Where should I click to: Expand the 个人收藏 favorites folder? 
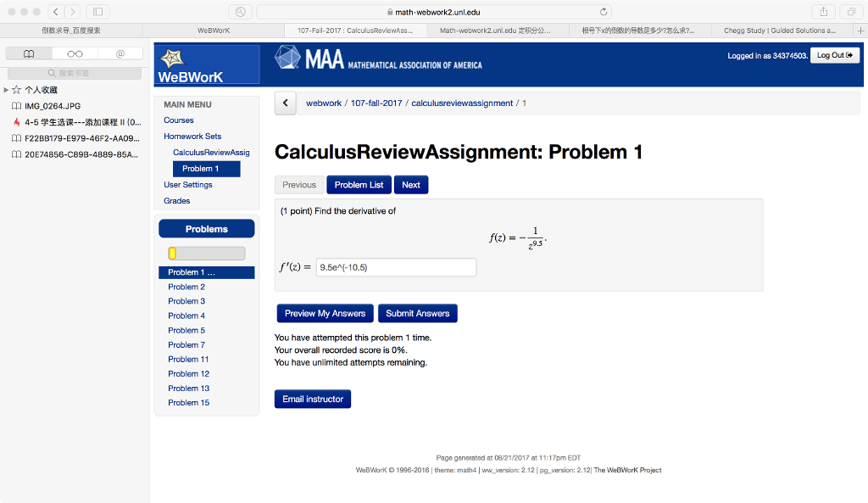pyautogui.click(x=8, y=87)
